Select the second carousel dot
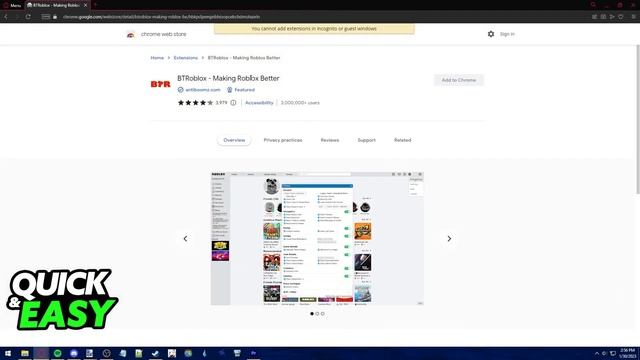Viewport: 640px width, 360px height. [x=317, y=314]
